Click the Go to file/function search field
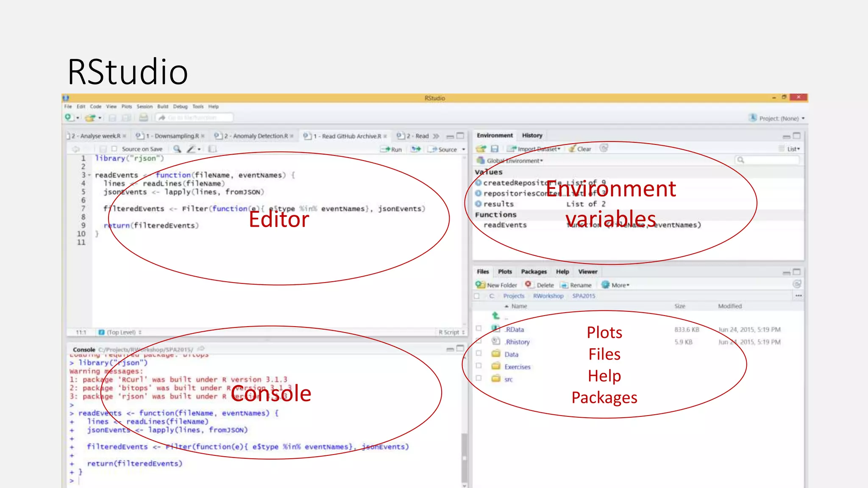Screen dimensions: 868x488 tap(195, 117)
